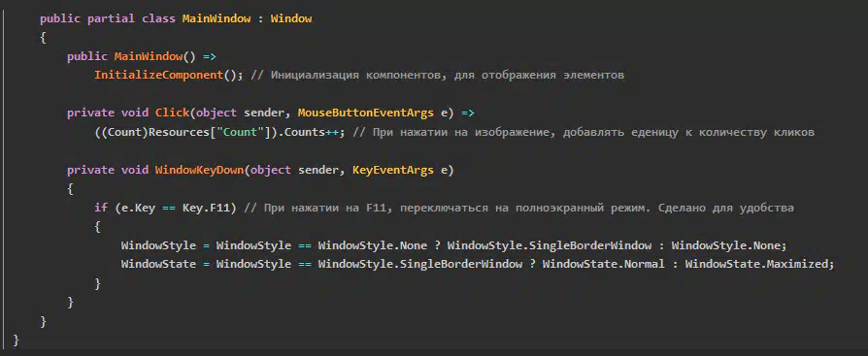
Task: Click the 'Window' base class name
Action: pos(291,18)
